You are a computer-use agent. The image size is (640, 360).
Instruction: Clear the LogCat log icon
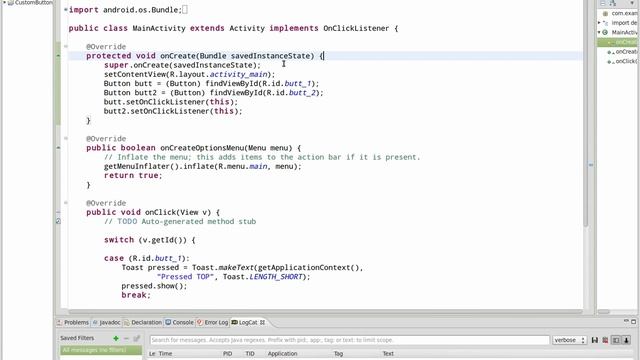click(605, 340)
